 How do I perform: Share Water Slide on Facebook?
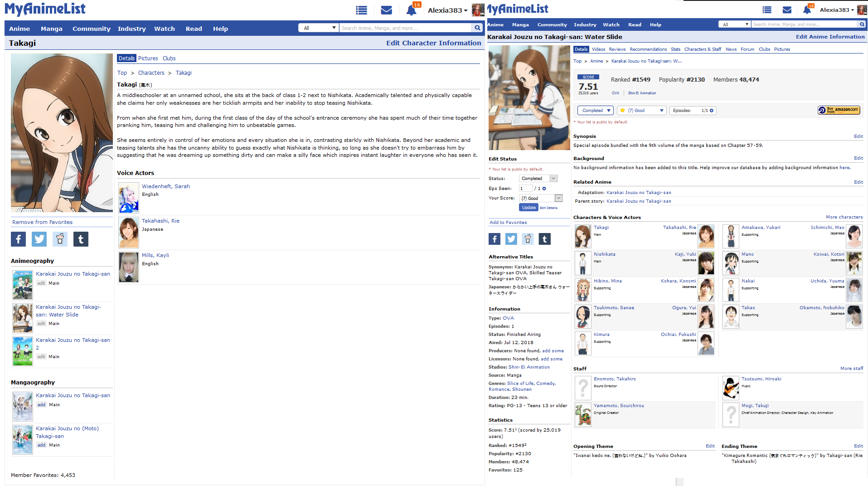coord(495,239)
